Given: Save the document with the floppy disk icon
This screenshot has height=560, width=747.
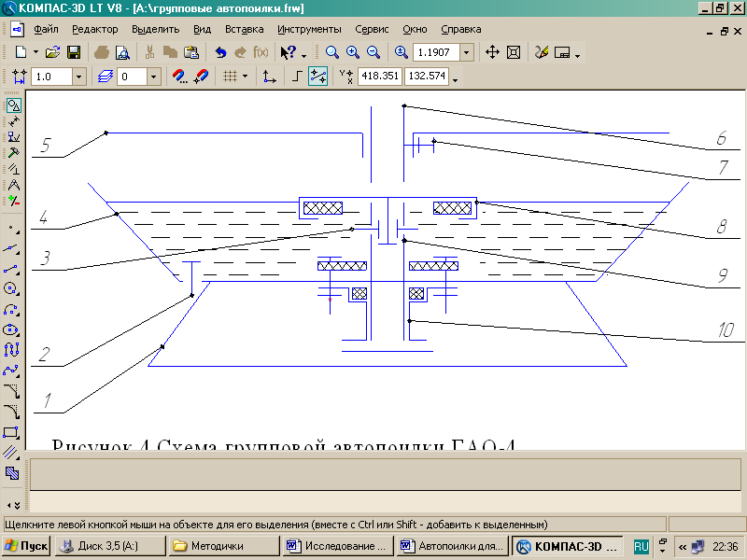Looking at the screenshot, I should pos(74,52).
